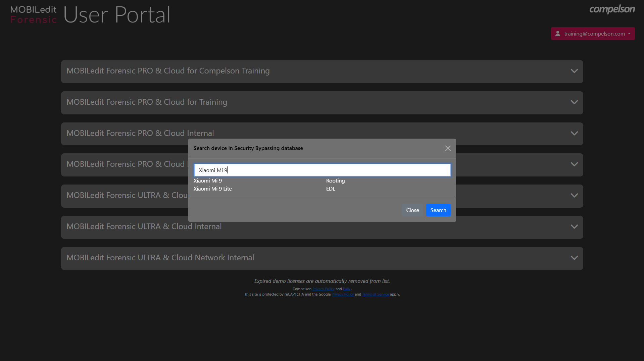644x361 pixels.
Task: Click the compelson brand logo
Action: pyautogui.click(x=612, y=9)
